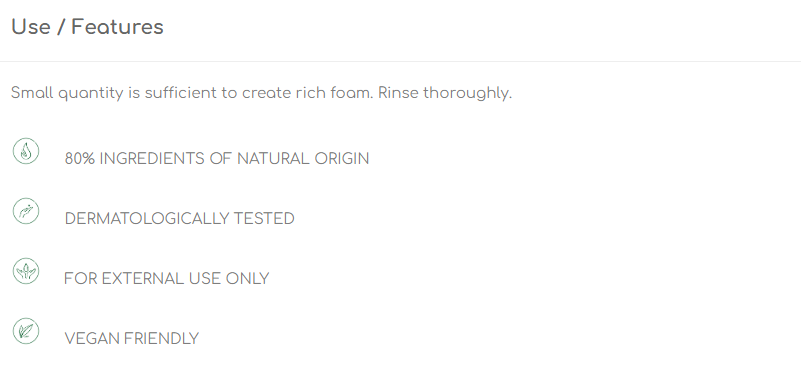Select the hands-with-plant external use icon
The height and width of the screenshot is (367, 801).
(26, 271)
